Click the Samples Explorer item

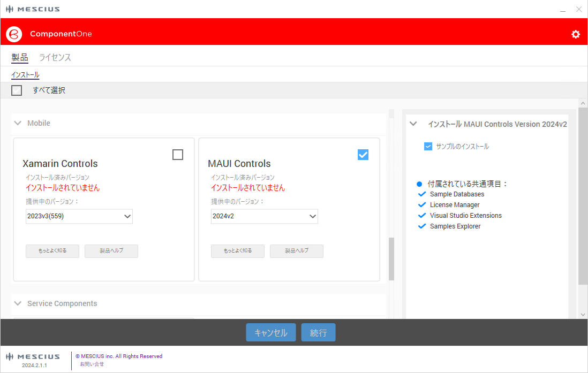455,226
